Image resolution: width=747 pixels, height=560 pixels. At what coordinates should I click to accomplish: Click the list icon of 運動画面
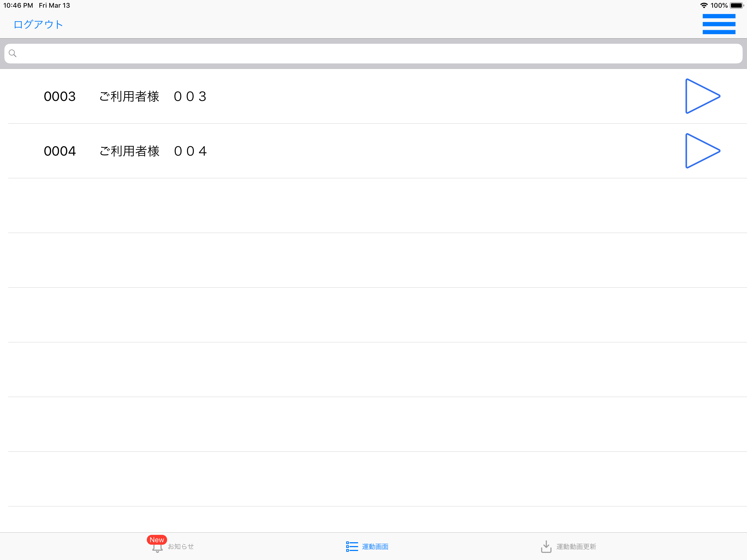[x=352, y=547]
